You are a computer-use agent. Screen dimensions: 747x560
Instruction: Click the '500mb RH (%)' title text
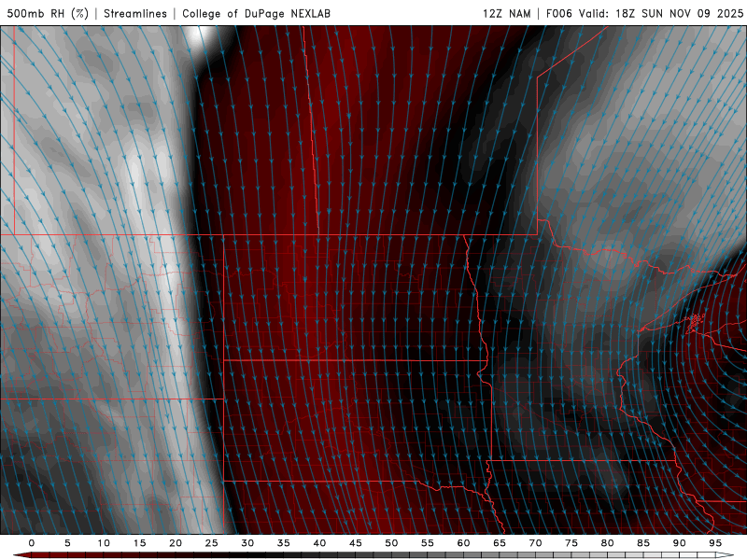pos(49,13)
